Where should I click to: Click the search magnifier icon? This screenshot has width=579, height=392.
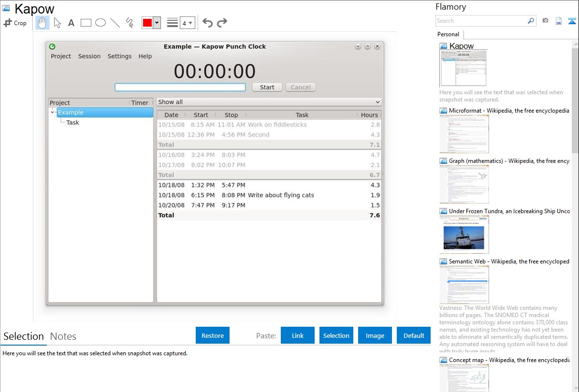pyautogui.click(x=531, y=21)
